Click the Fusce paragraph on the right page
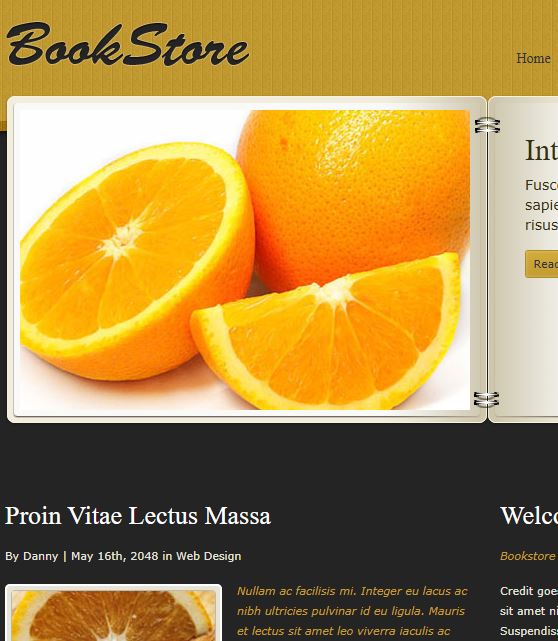The height and width of the screenshot is (641, 558). [x=541, y=205]
